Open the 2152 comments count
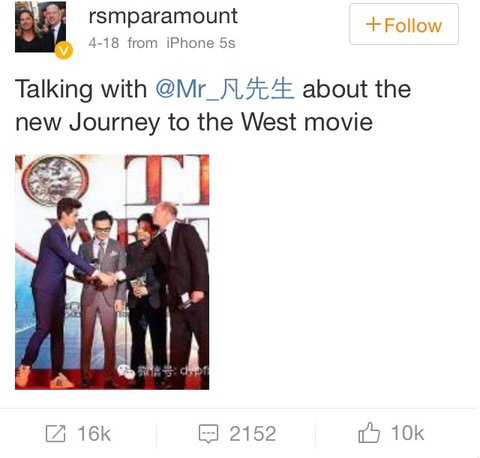The image size is (480, 458). (x=253, y=433)
